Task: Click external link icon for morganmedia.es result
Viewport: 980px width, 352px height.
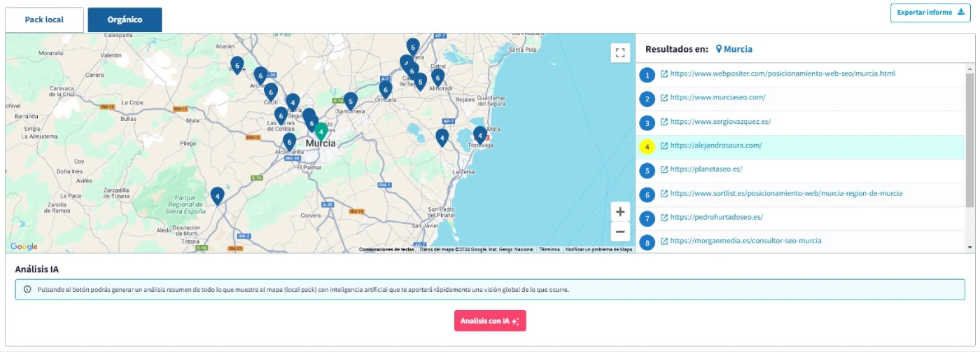Action: [x=664, y=241]
